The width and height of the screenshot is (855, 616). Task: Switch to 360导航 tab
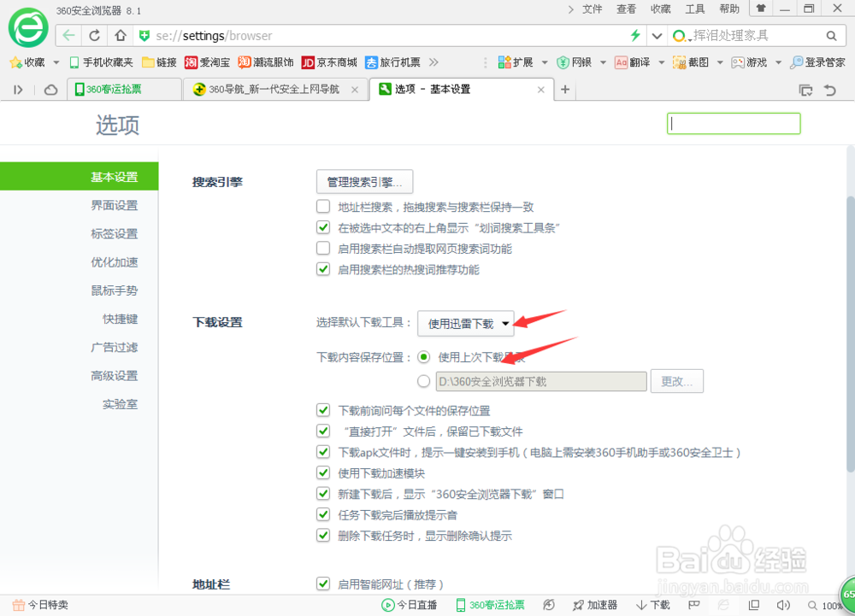tap(274, 90)
